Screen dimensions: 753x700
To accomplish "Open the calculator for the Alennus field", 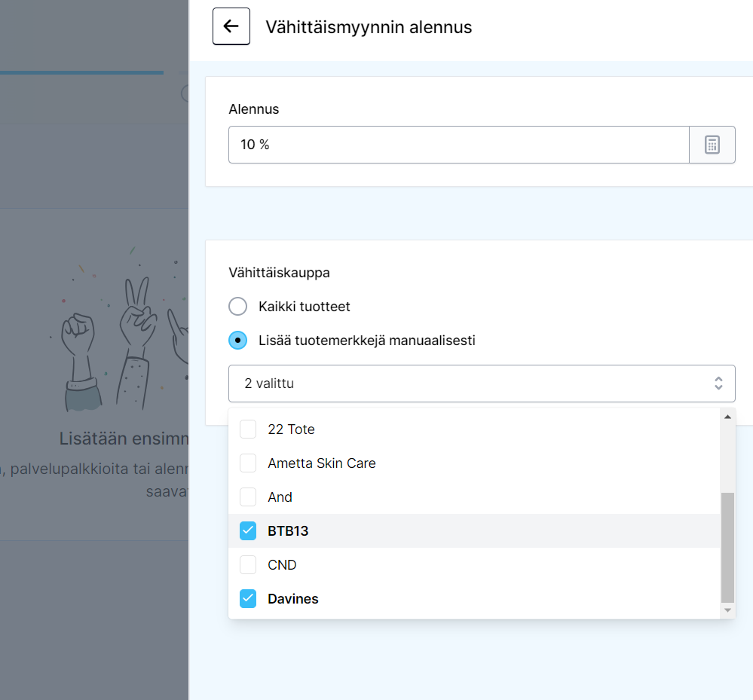I will pos(712,144).
